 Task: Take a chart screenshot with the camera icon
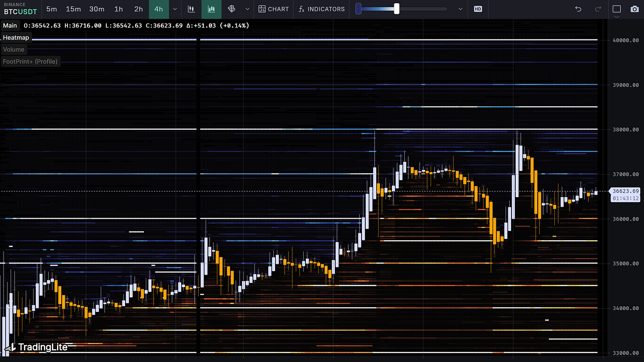click(634, 9)
